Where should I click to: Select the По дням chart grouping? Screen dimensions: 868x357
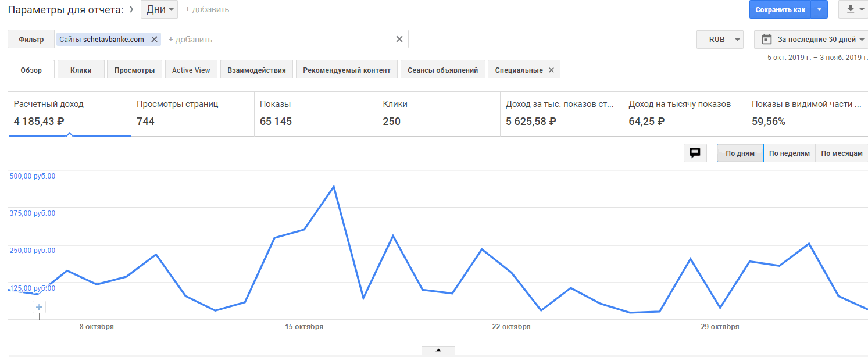(740, 153)
